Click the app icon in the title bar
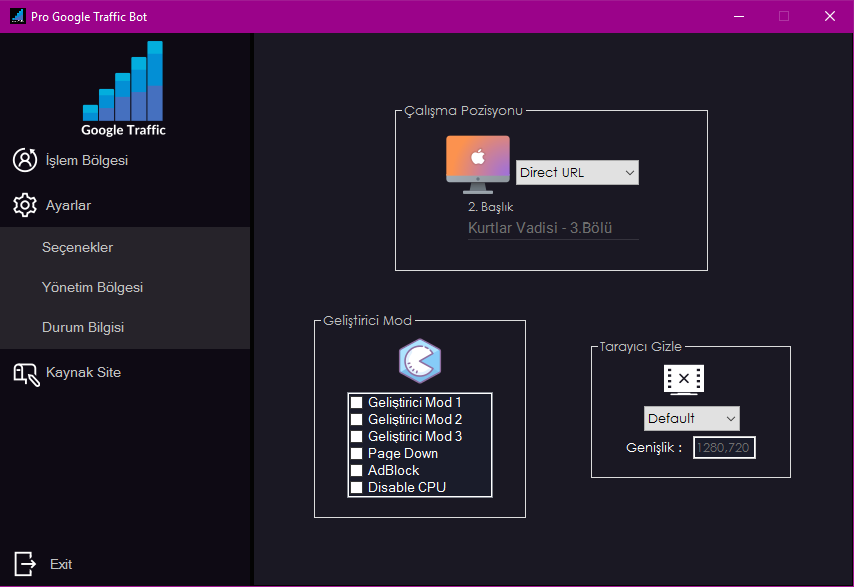This screenshot has width=854, height=587. point(18,16)
